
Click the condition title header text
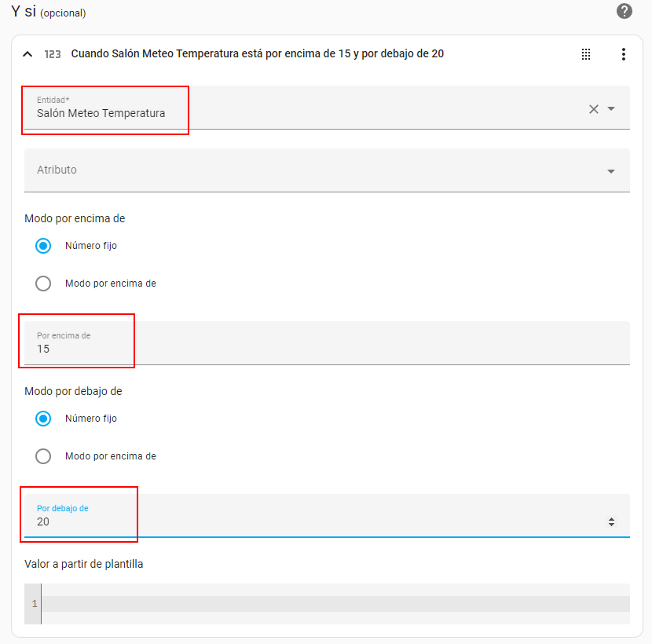(x=258, y=54)
